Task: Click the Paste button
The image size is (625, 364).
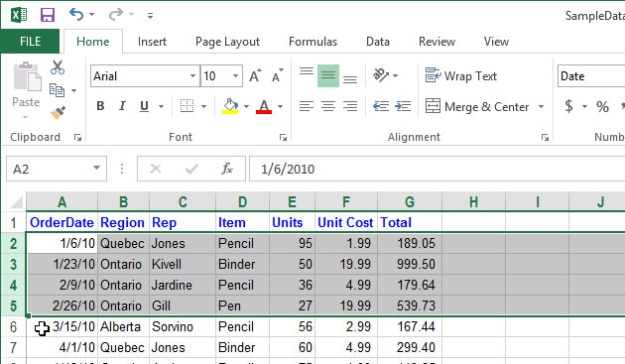Action: pos(27,84)
